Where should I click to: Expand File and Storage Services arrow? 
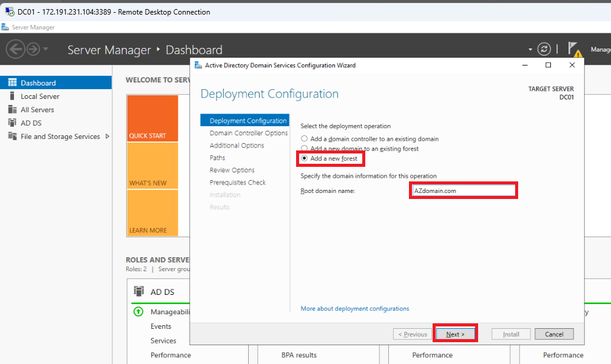pyautogui.click(x=107, y=136)
